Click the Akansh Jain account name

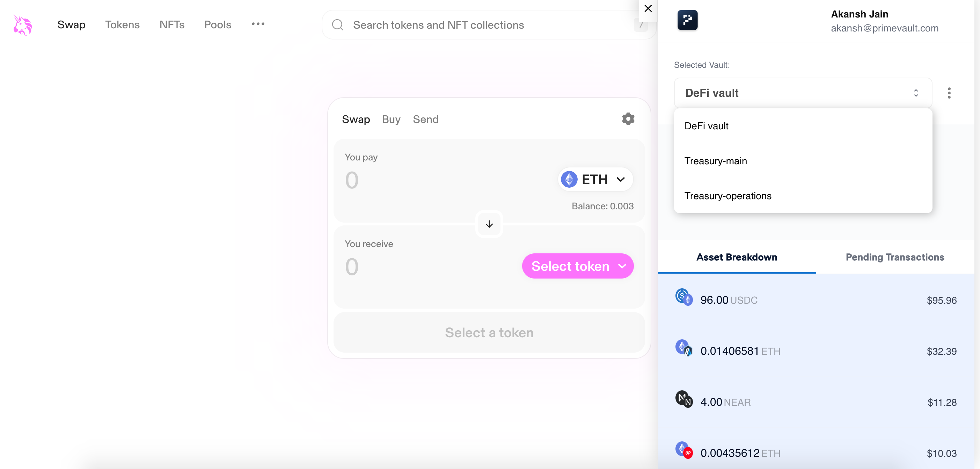coord(860,14)
